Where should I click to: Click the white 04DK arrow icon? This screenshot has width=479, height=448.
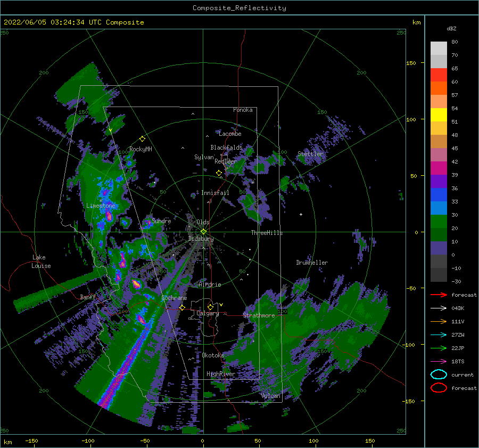point(439,308)
